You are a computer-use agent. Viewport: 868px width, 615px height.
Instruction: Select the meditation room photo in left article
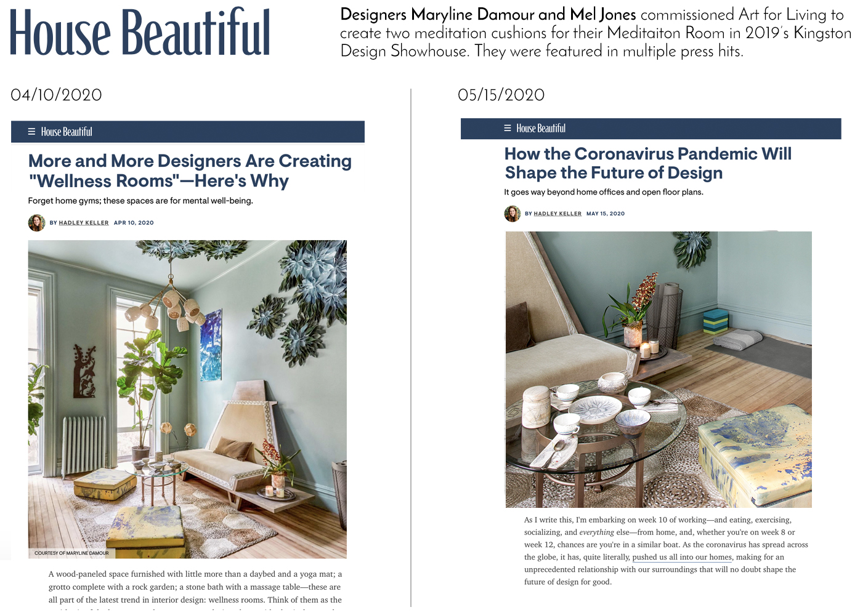click(x=187, y=399)
